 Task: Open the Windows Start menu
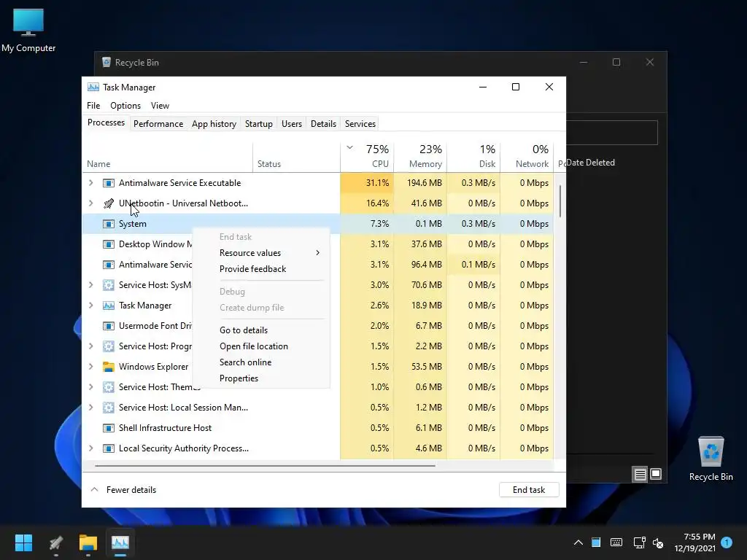pos(23,542)
